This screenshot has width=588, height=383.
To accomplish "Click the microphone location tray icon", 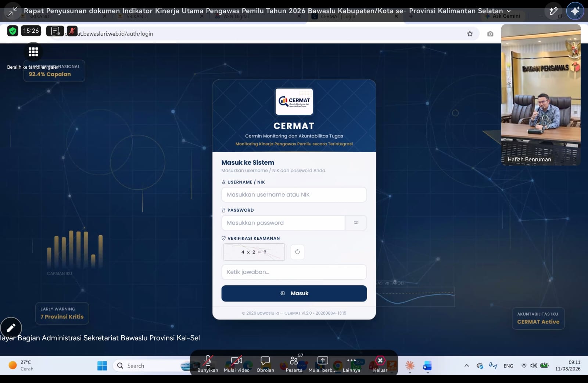I will point(493,366).
